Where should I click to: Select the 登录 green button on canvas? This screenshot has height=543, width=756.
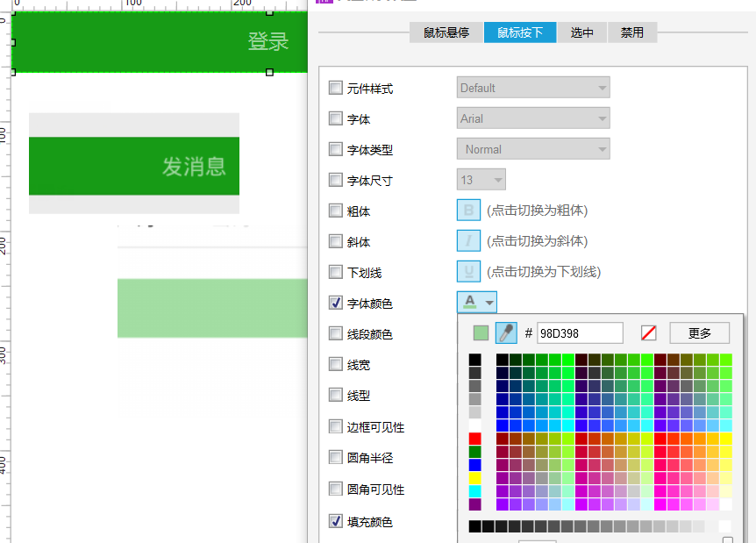pos(159,42)
